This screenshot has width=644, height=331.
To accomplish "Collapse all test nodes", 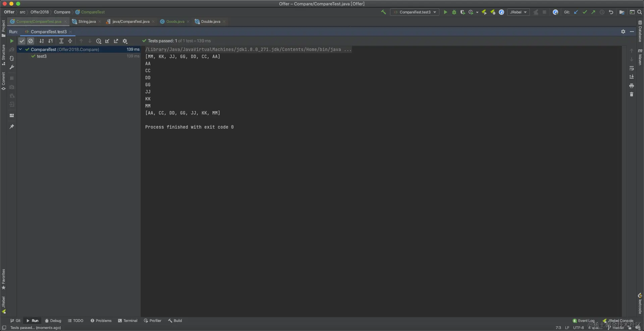I will 70,41.
